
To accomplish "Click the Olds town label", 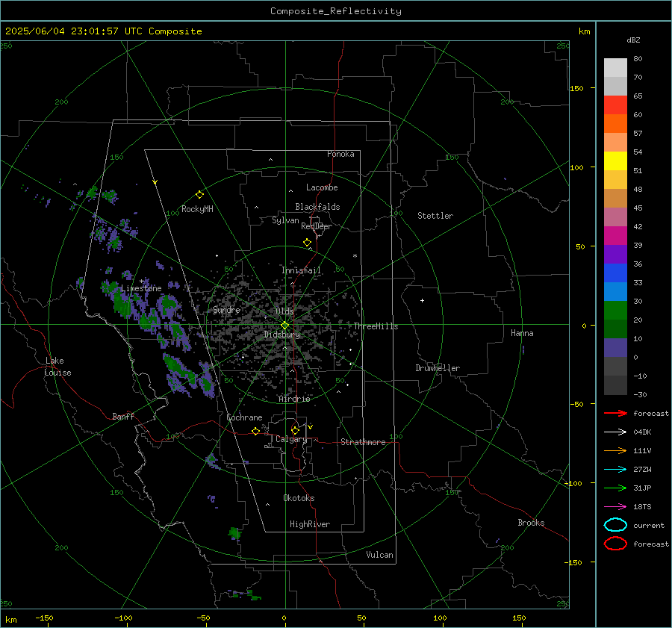I will click(284, 311).
